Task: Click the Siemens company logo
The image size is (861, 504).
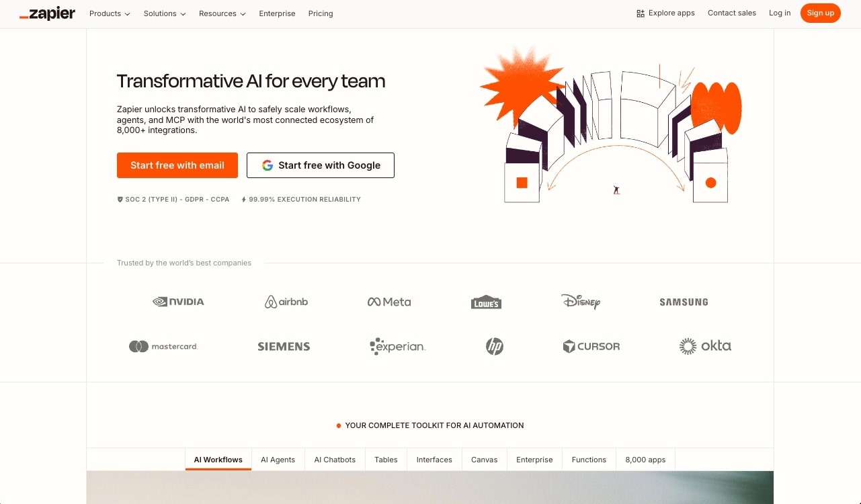Action: click(284, 347)
